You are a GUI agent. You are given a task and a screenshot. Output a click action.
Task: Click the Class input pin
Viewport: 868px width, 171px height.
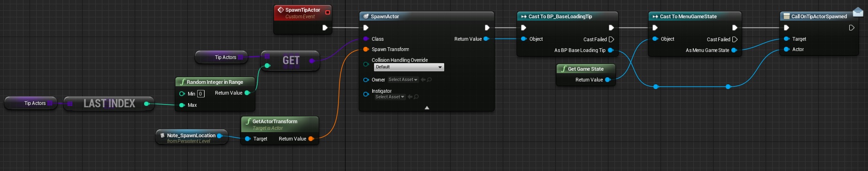366,39
